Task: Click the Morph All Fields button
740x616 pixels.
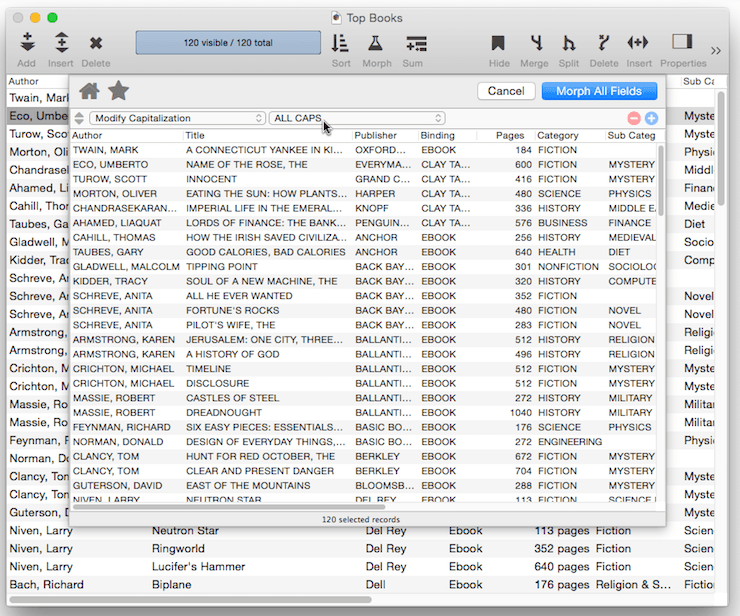Action: click(x=599, y=91)
